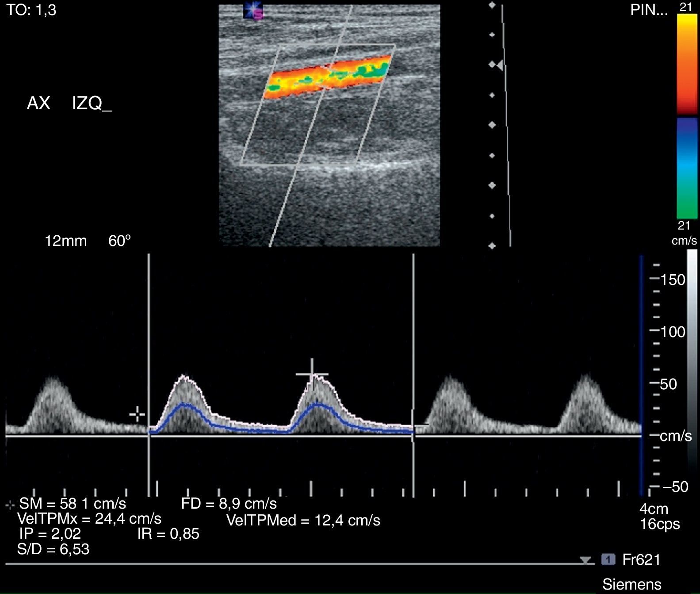Click the transducer orientation marker above the image
This screenshot has width=700, height=594.
(253, 11)
